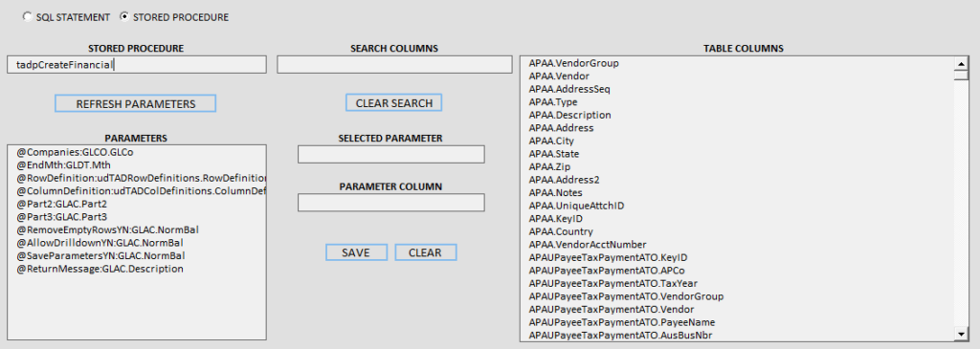This screenshot has width=980, height=349.
Task: Select the APAA.Address2 column
Action: 738,180
